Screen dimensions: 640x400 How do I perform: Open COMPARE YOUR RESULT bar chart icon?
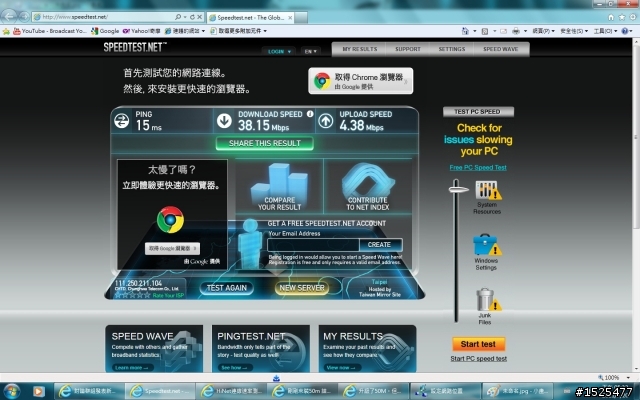click(x=279, y=187)
